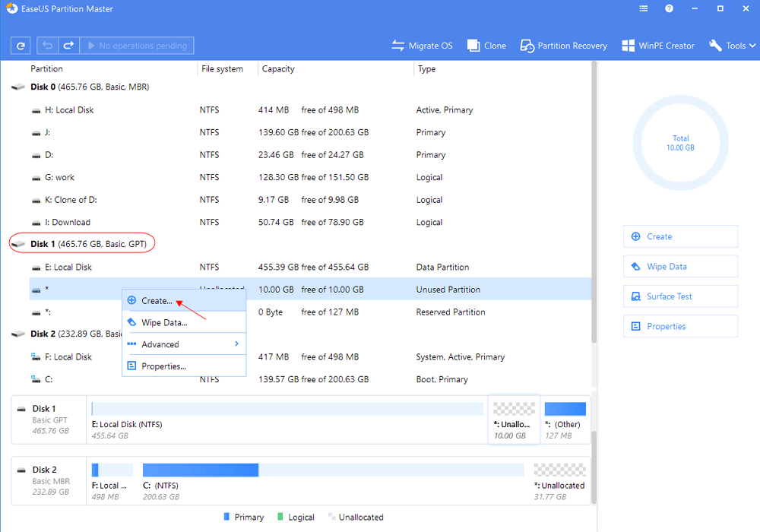Select 31.77 GB unallocated block in Disk 2 map
The height and width of the screenshot is (532, 760).
[559, 481]
